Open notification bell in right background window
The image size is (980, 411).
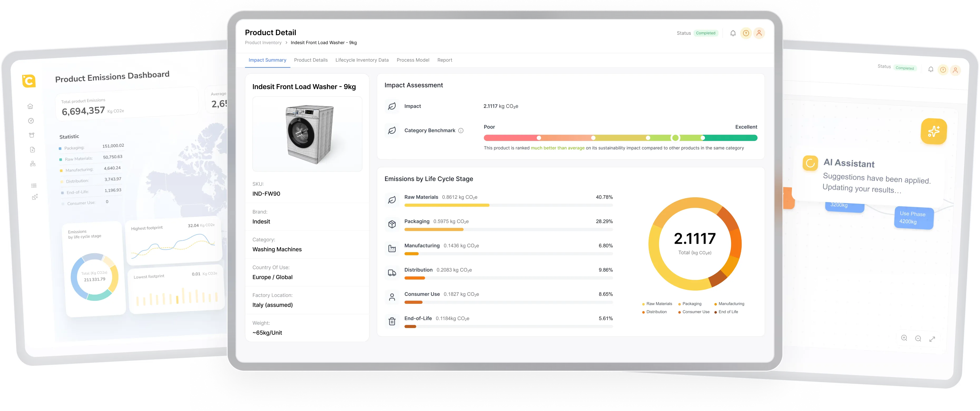[930, 69]
